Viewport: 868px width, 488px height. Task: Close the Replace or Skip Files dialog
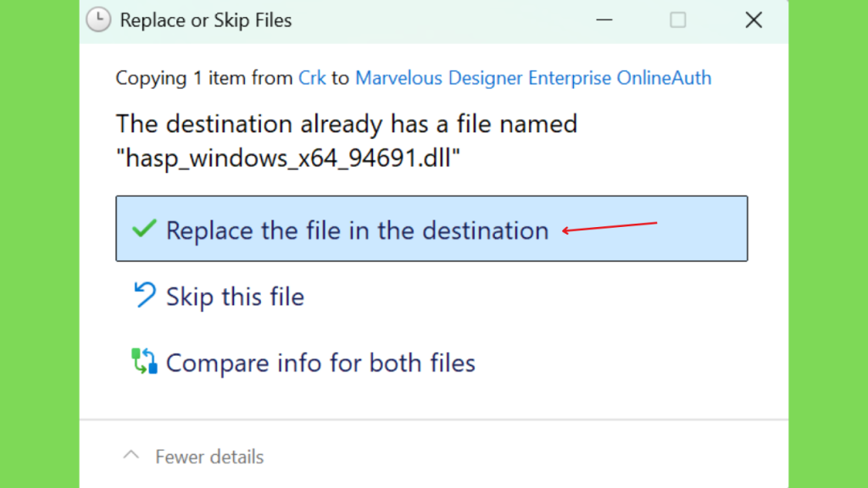(753, 20)
